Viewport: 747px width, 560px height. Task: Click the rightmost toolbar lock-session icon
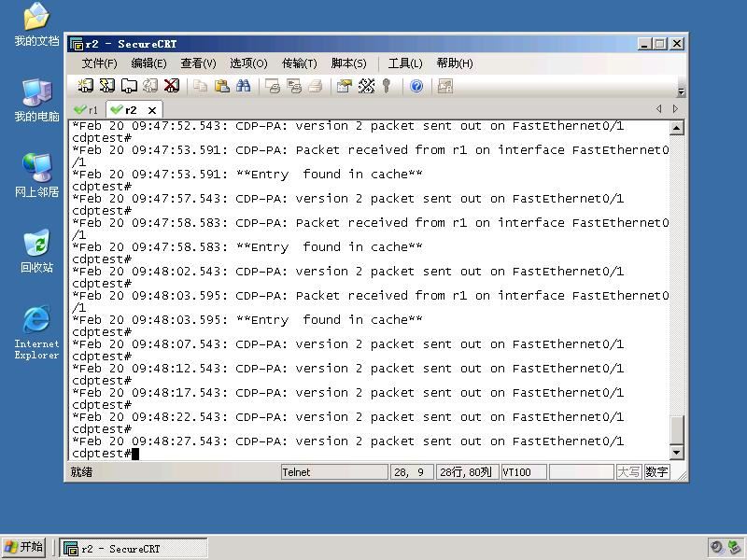pyautogui.click(x=445, y=86)
